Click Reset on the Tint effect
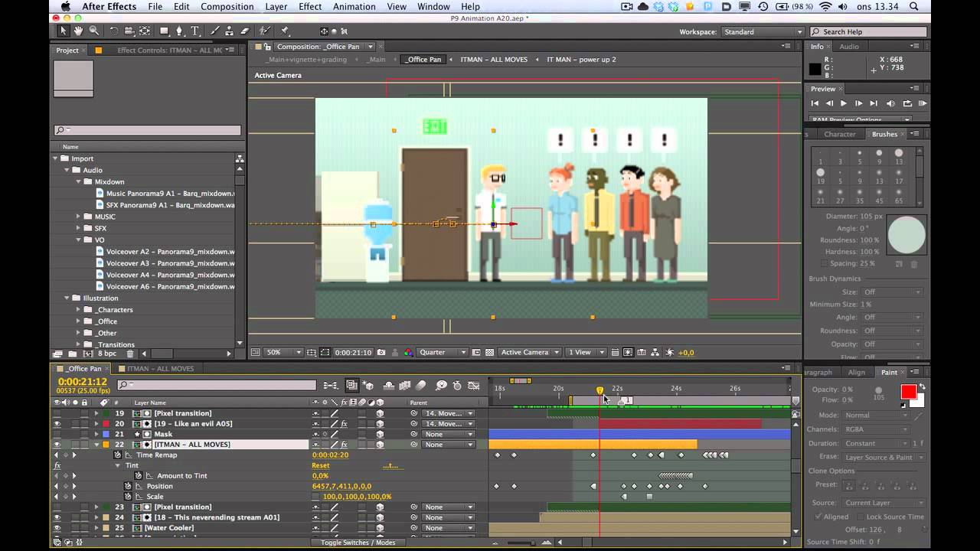The height and width of the screenshot is (551, 980). coord(321,465)
